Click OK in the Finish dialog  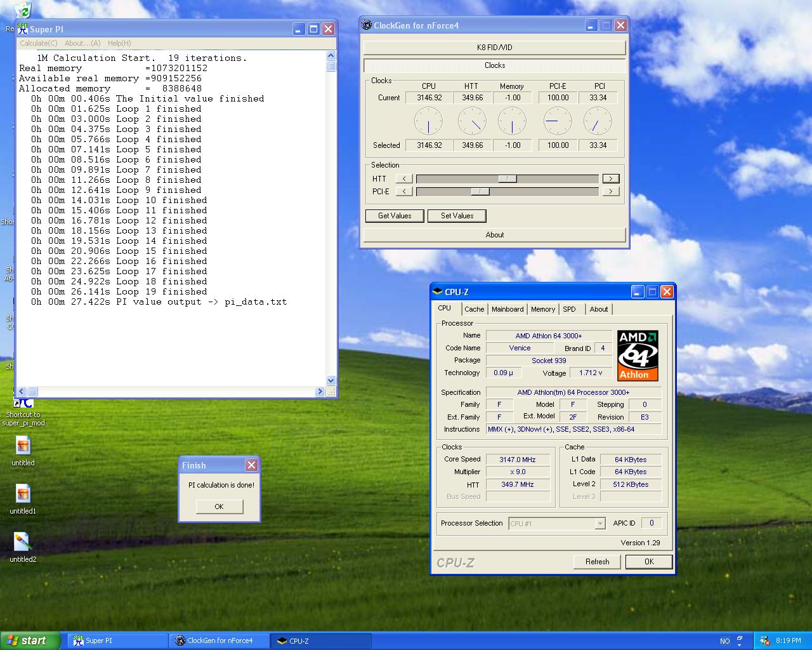[219, 507]
